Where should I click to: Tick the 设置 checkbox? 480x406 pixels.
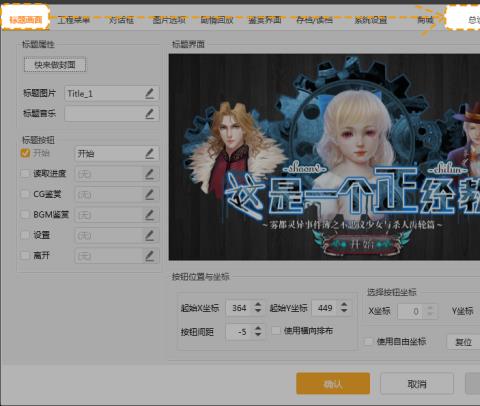click(25, 235)
